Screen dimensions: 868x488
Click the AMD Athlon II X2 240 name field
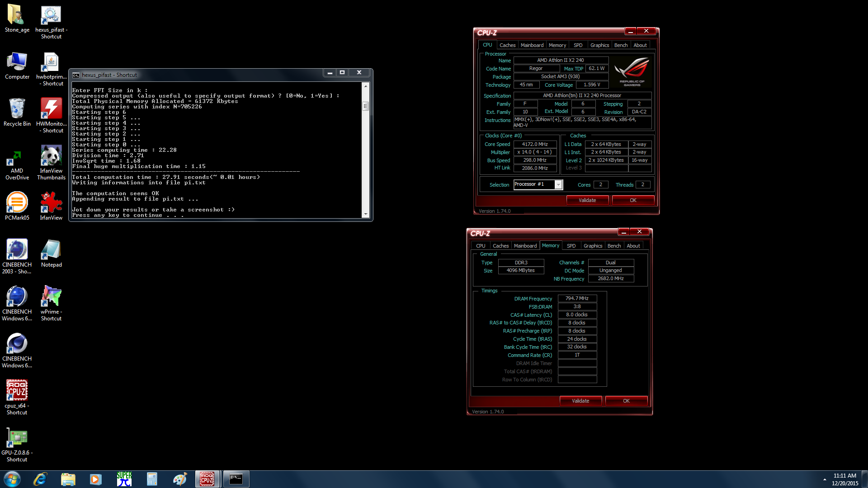coord(561,60)
